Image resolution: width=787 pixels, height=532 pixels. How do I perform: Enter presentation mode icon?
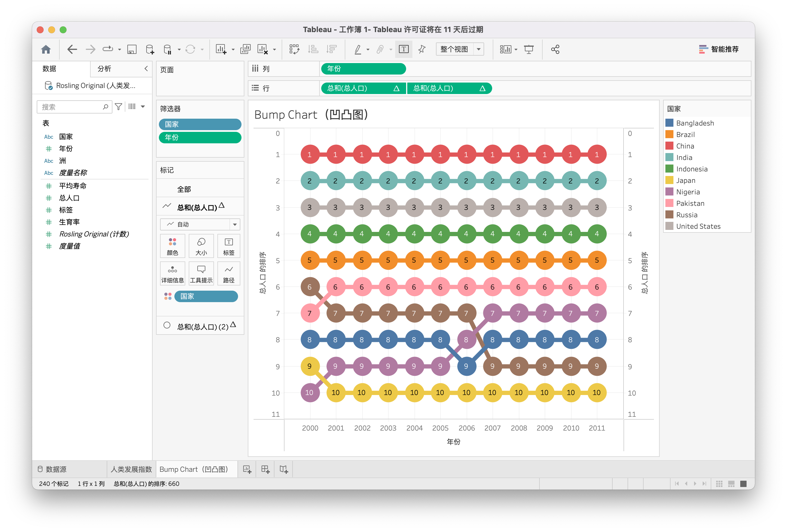coord(529,49)
